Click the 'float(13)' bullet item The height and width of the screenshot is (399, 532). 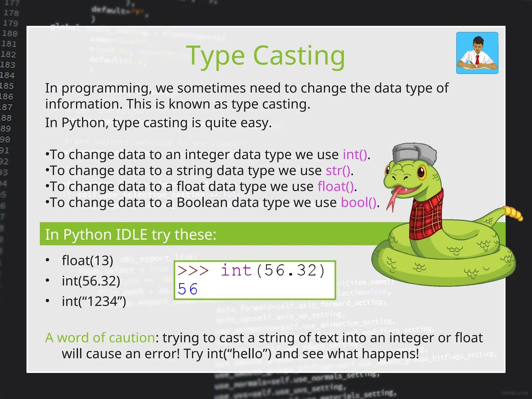point(88,260)
